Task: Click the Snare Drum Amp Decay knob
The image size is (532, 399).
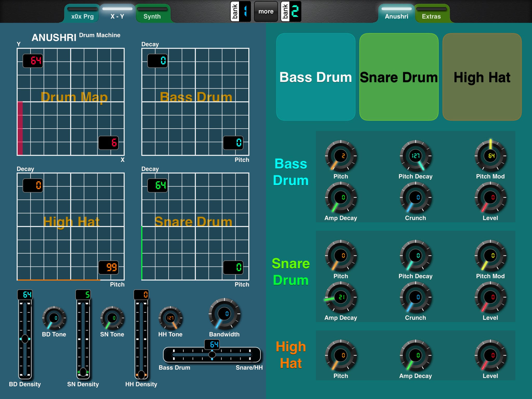Action: click(x=341, y=297)
